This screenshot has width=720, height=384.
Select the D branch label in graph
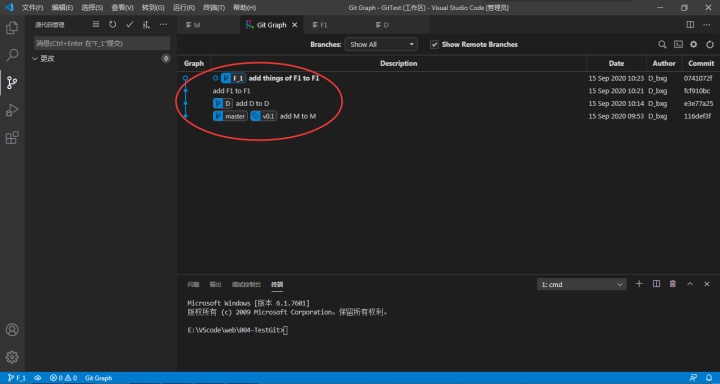[x=223, y=103]
